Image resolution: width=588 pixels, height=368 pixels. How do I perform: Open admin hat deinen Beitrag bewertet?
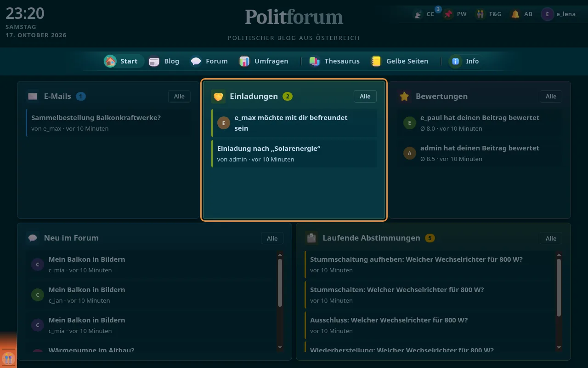[480, 153]
